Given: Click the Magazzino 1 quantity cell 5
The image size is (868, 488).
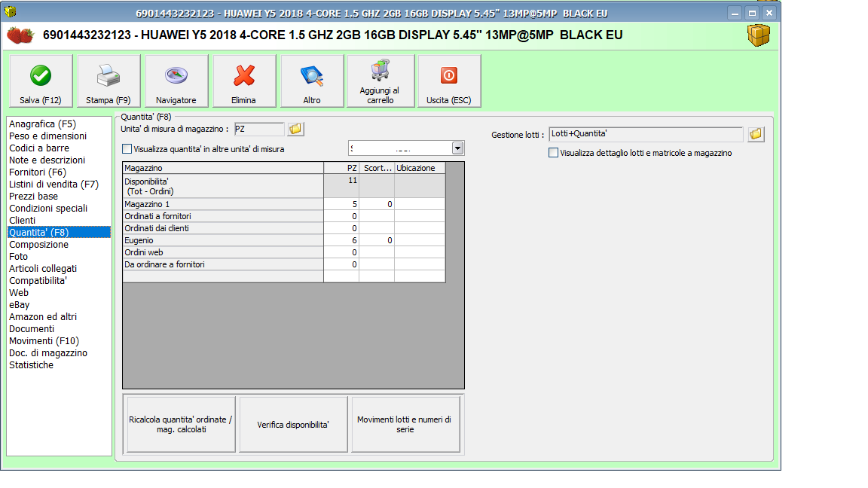Looking at the screenshot, I should point(341,204).
